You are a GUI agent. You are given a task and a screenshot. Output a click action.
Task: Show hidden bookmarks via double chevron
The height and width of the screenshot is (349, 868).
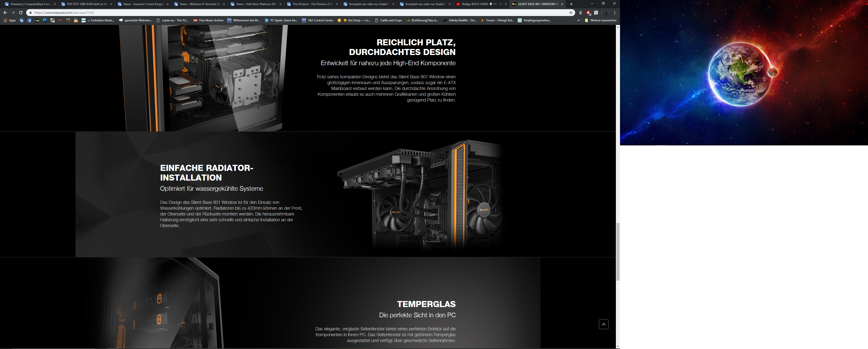click(579, 20)
